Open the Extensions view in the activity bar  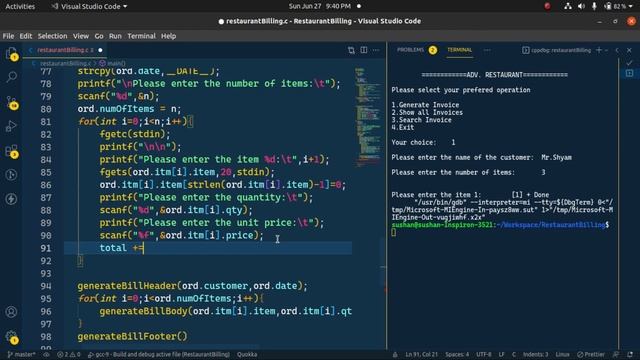coord(11,151)
